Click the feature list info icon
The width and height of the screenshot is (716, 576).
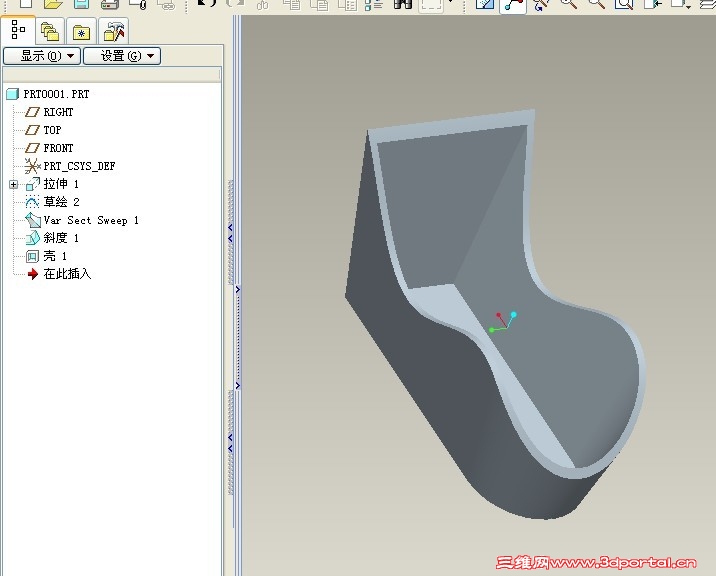pyautogui.click(x=374, y=4)
